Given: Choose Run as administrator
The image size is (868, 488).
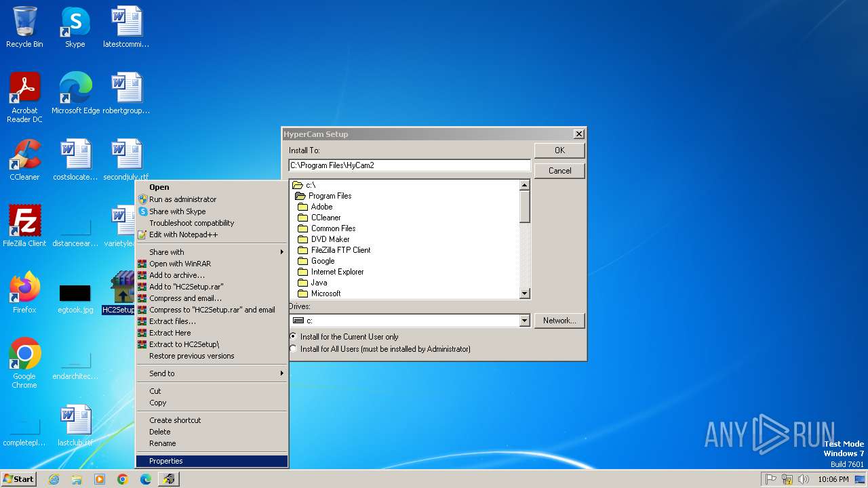Looking at the screenshot, I should 212,199.
